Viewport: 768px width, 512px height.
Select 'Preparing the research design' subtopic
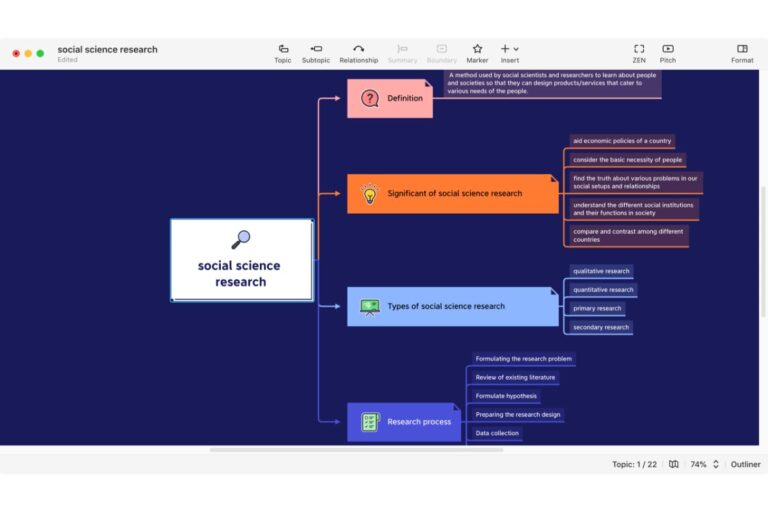pos(518,415)
